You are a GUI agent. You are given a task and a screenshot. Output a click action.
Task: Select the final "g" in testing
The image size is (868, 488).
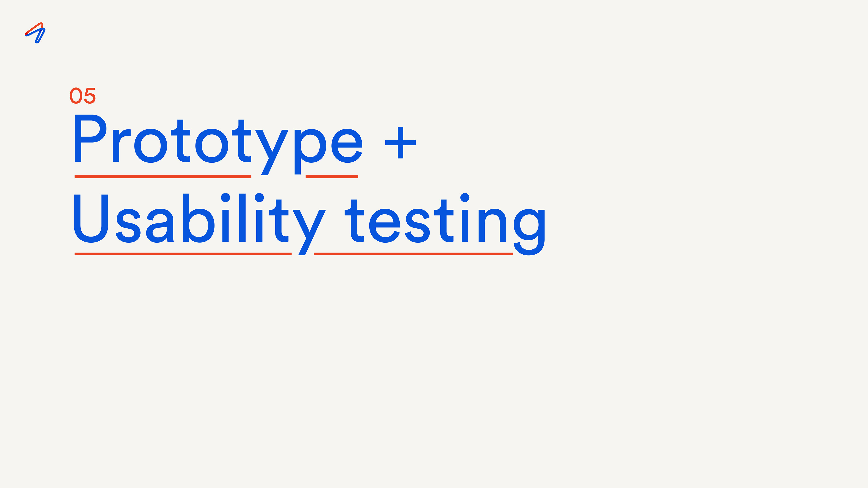pos(529,232)
